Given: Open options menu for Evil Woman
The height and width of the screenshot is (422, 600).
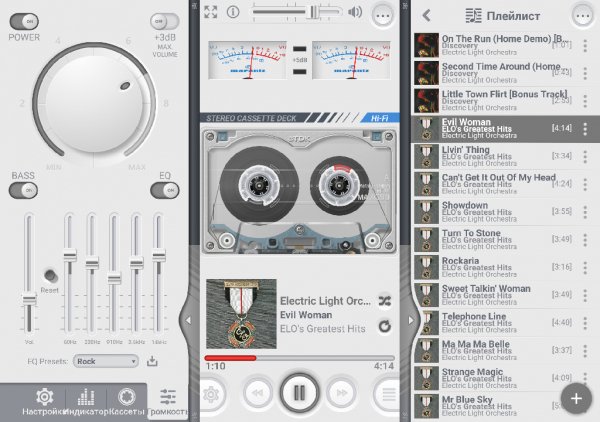Looking at the screenshot, I should tap(585, 129).
